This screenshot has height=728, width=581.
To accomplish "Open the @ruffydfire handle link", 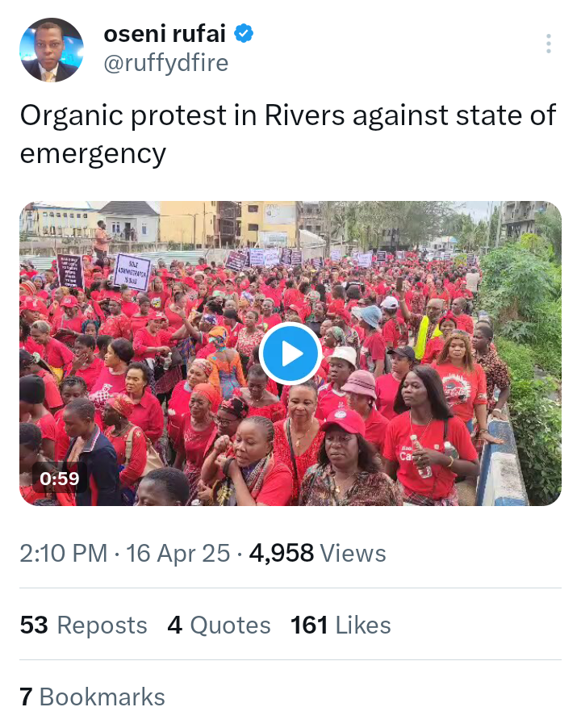I will click(x=166, y=63).
